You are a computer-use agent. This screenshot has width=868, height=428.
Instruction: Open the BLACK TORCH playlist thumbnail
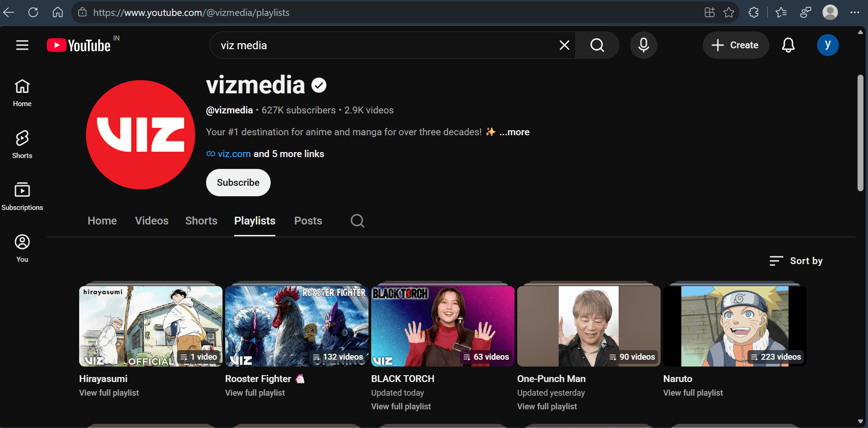click(x=443, y=326)
